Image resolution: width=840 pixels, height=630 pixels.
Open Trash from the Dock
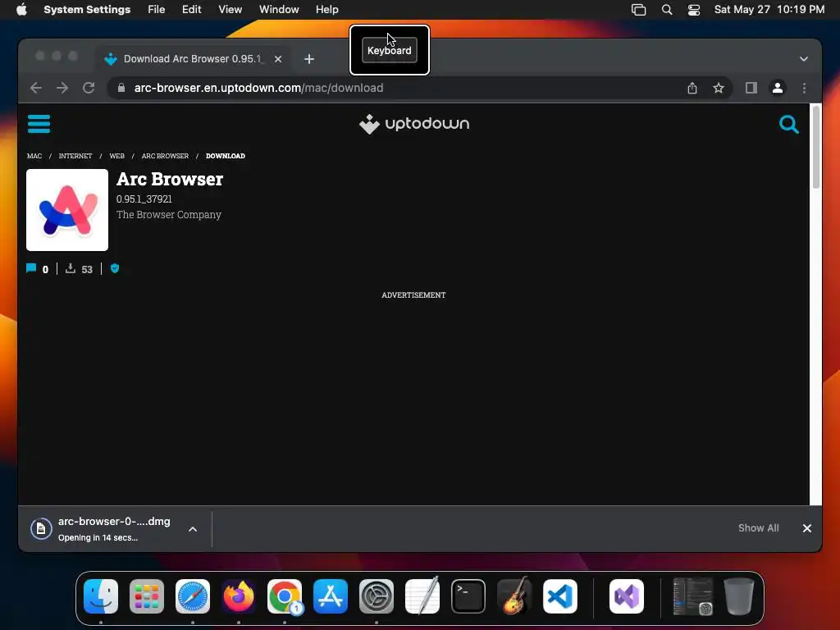739,596
